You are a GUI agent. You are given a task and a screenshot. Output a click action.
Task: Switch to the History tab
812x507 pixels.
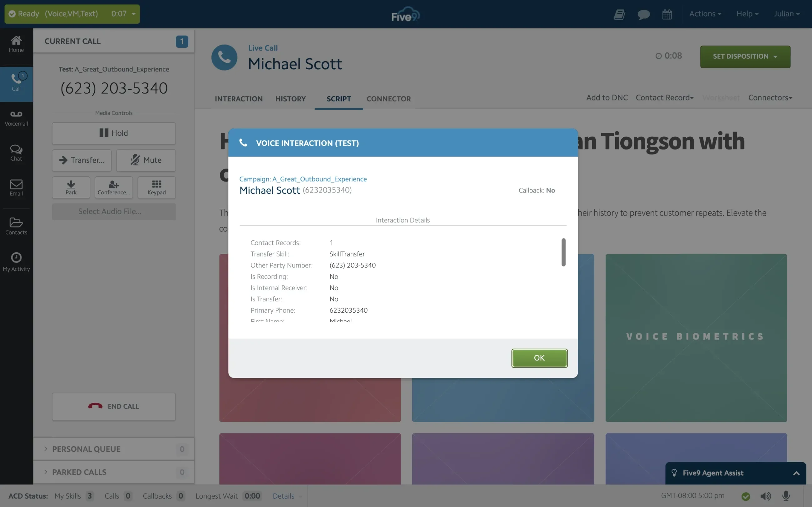click(290, 99)
